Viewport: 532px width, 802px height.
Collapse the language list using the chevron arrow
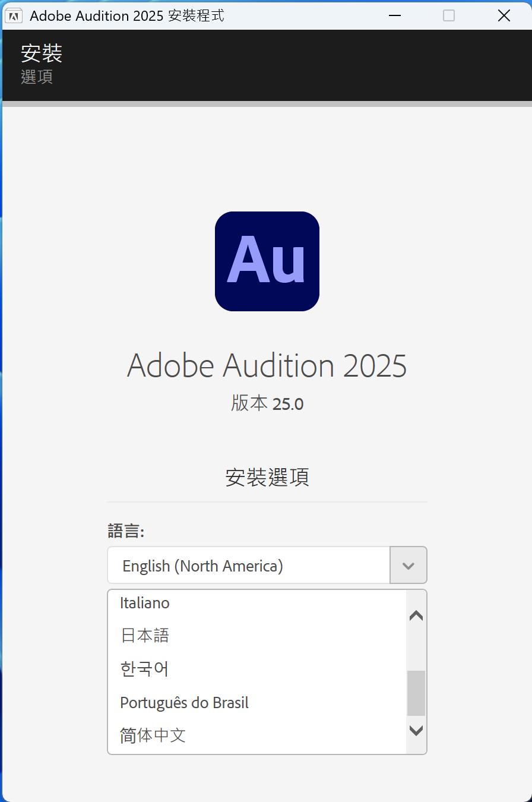click(408, 566)
